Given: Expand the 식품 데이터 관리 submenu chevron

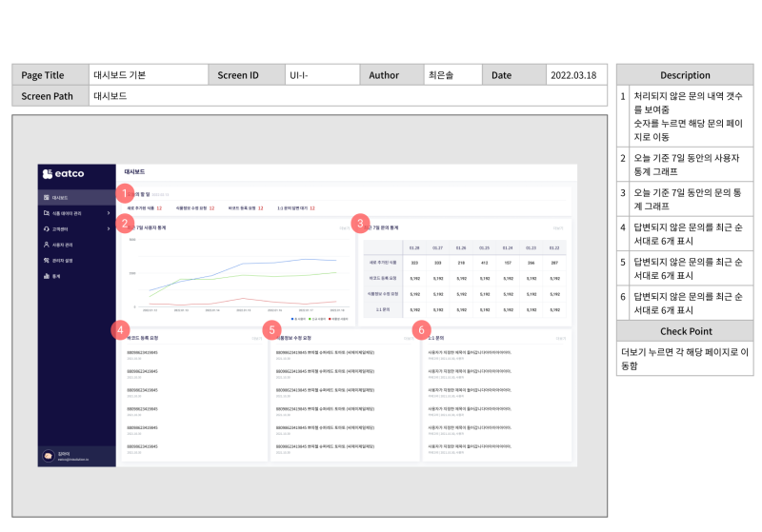Looking at the screenshot, I should (x=109, y=213).
